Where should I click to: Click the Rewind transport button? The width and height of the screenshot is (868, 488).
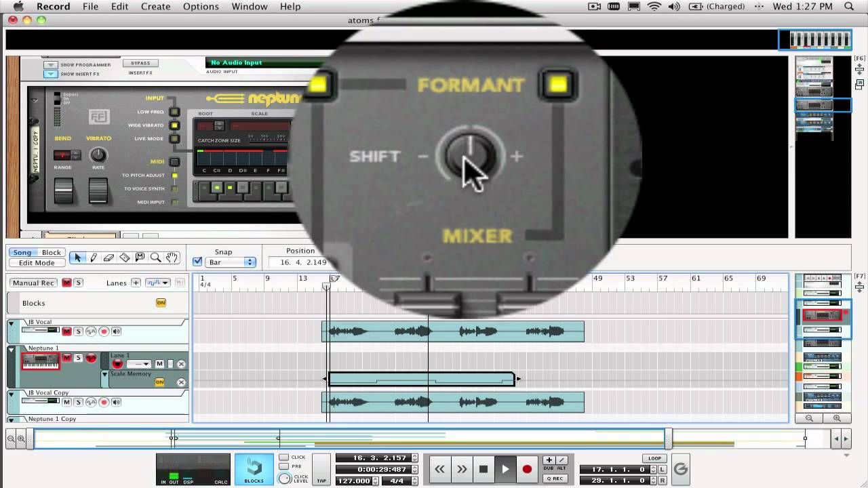[x=440, y=469]
